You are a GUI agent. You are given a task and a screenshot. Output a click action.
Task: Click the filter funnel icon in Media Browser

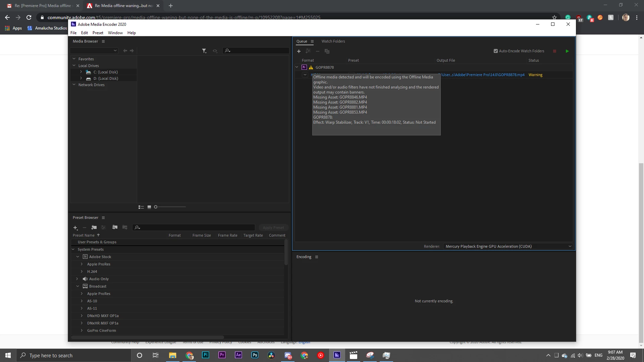coord(204,51)
